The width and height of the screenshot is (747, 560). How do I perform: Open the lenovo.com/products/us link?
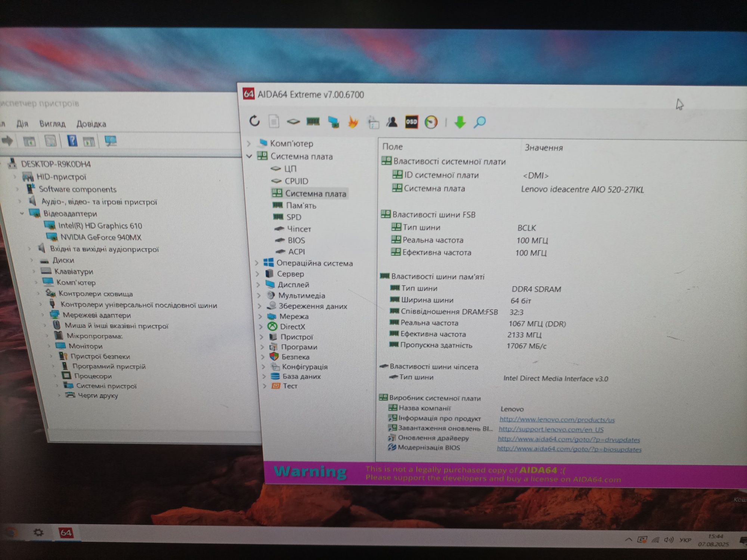557,419
